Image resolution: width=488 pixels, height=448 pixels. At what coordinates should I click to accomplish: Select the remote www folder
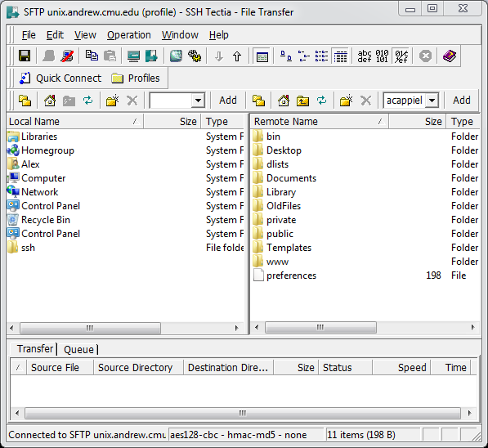tap(271, 262)
